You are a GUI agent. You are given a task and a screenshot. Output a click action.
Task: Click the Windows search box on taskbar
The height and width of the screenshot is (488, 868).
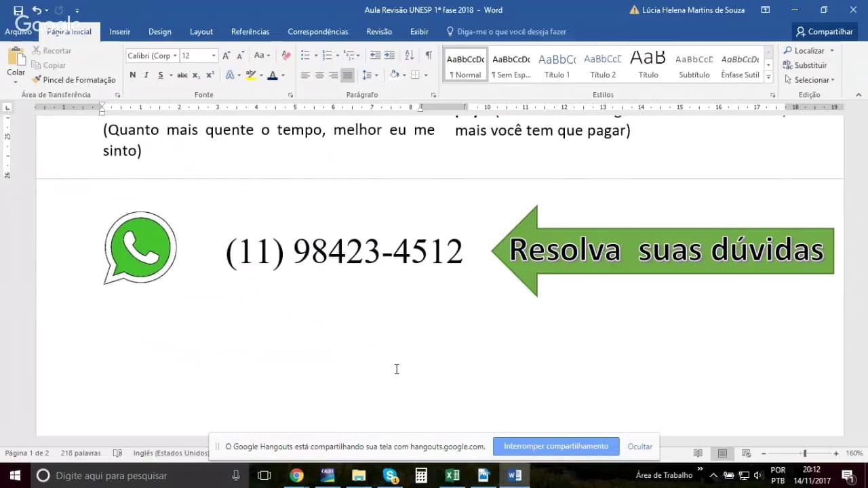(x=139, y=475)
